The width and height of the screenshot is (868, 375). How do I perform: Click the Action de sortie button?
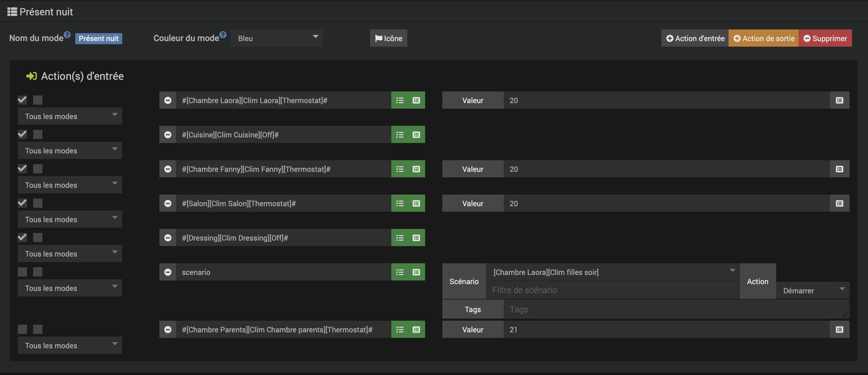point(764,38)
